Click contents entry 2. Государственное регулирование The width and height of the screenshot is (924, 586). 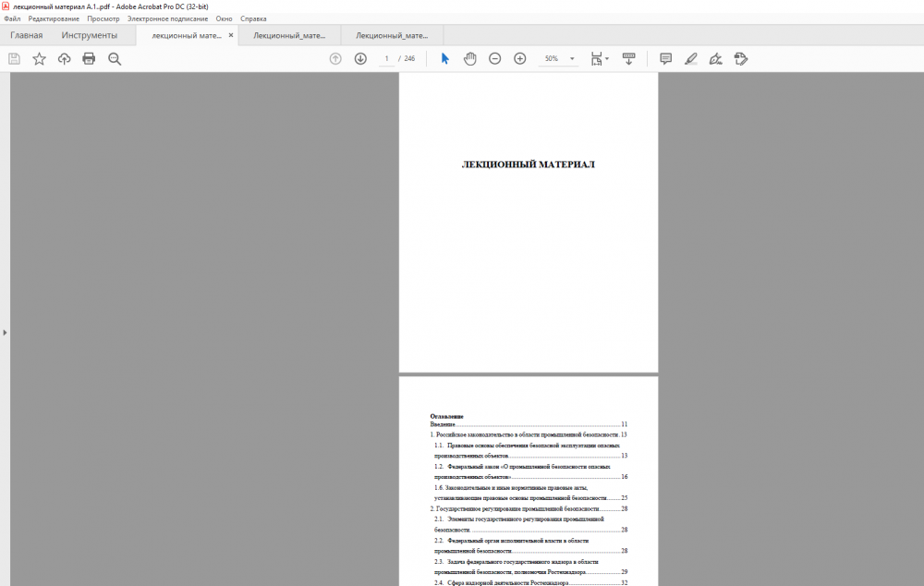(529, 508)
